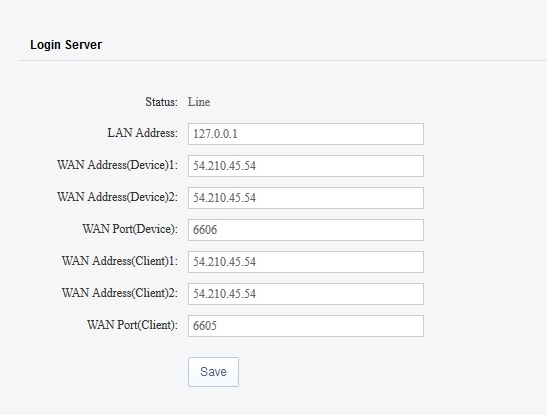The height and width of the screenshot is (415, 547).
Task: Focus the LAN Address input field
Action: point(306,134)
